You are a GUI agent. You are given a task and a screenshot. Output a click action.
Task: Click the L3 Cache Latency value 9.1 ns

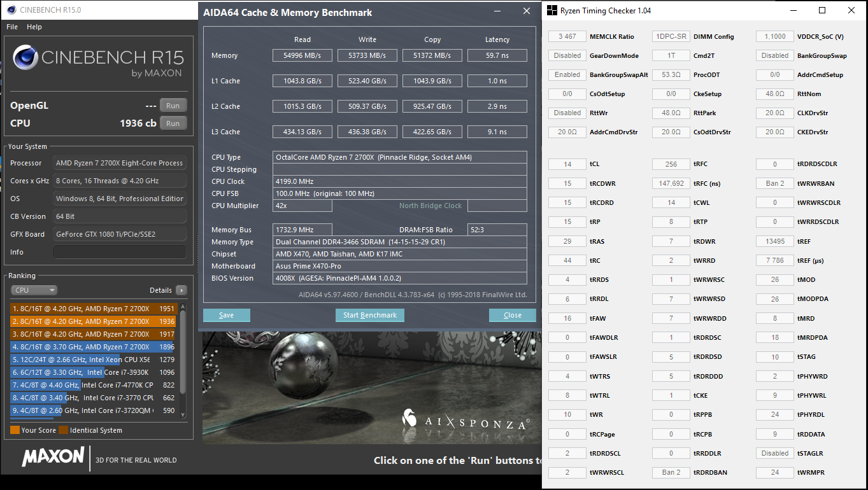pyautogui.click(x=497, y=132)
